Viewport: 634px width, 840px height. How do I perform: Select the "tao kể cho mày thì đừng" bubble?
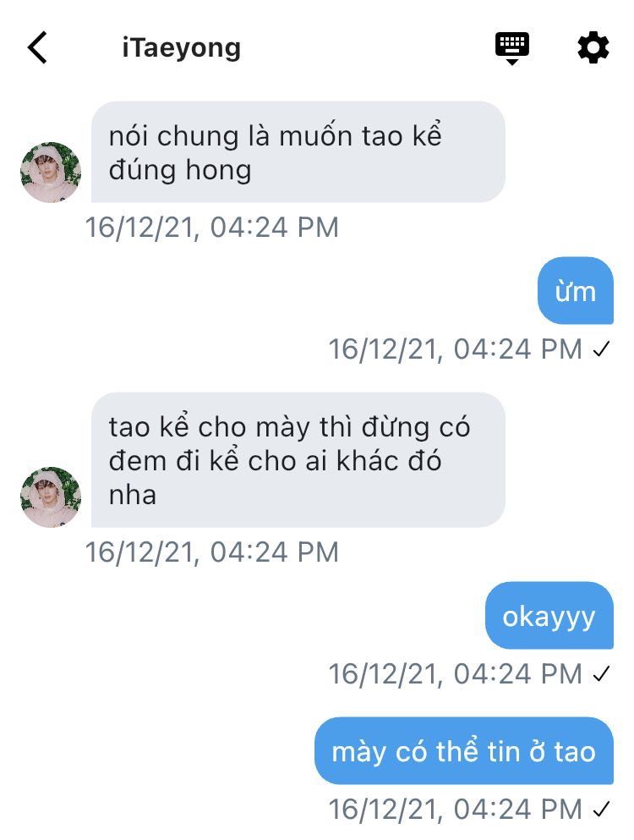pos(298,460)
